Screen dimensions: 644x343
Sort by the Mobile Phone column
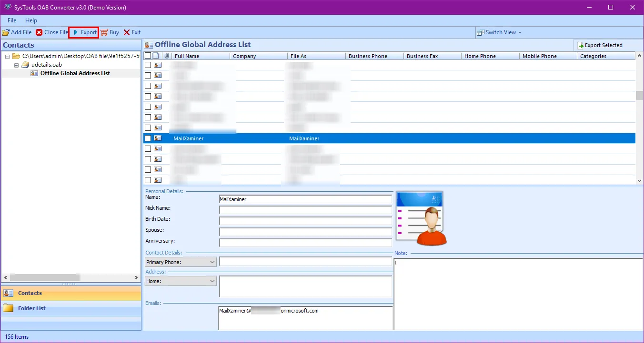coord(548,56)
